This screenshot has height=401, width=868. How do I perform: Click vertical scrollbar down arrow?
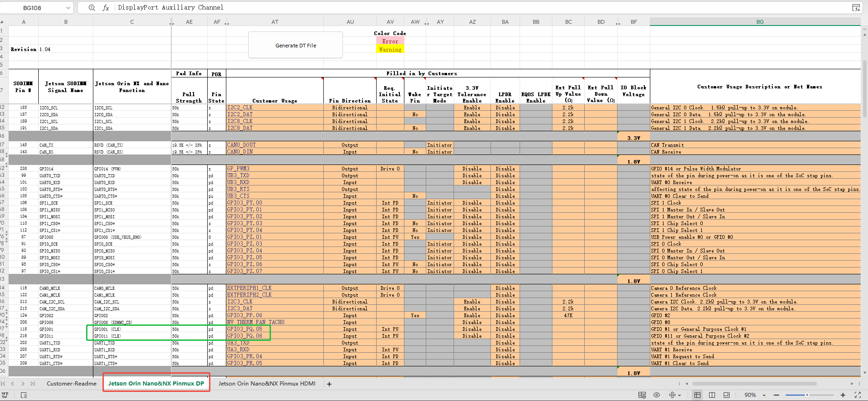point(864,373)
